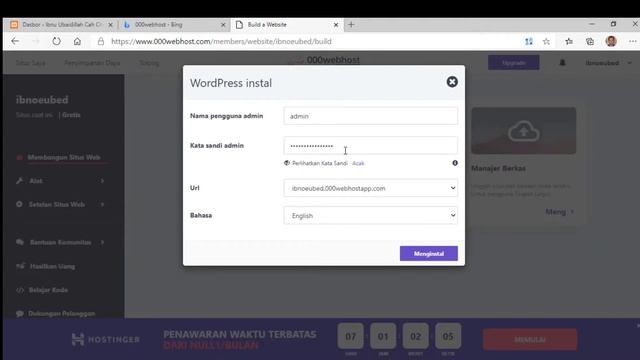This screenshot has width=640, height=360.
Task: Click the translate icon in address bar
Action: coord(529,41)
